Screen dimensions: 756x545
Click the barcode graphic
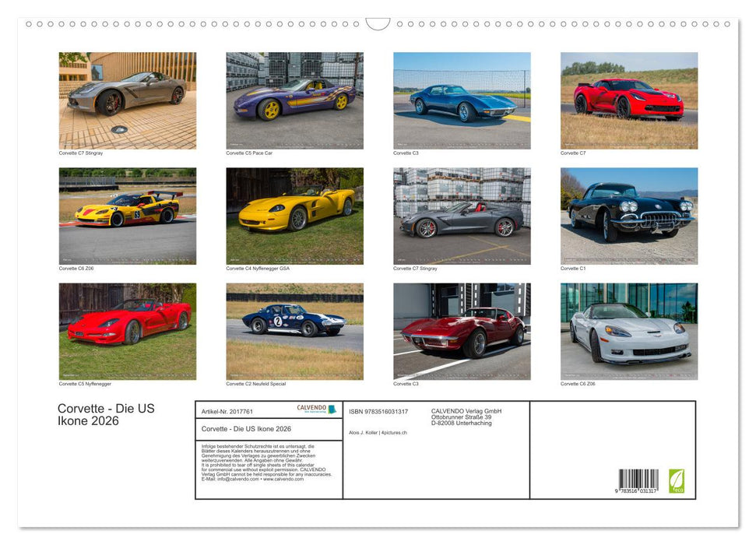[x=638, y=478]
